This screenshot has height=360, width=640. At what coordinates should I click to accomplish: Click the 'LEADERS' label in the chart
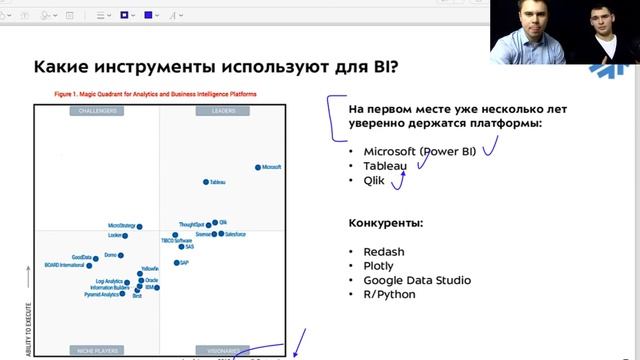[x=223, y=111]
